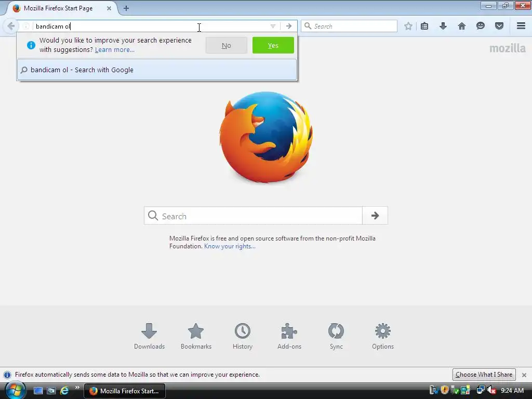Click the Windows Start orb
Screen dimensions: 532x399
pyautogui.click(x=15, y=391)
